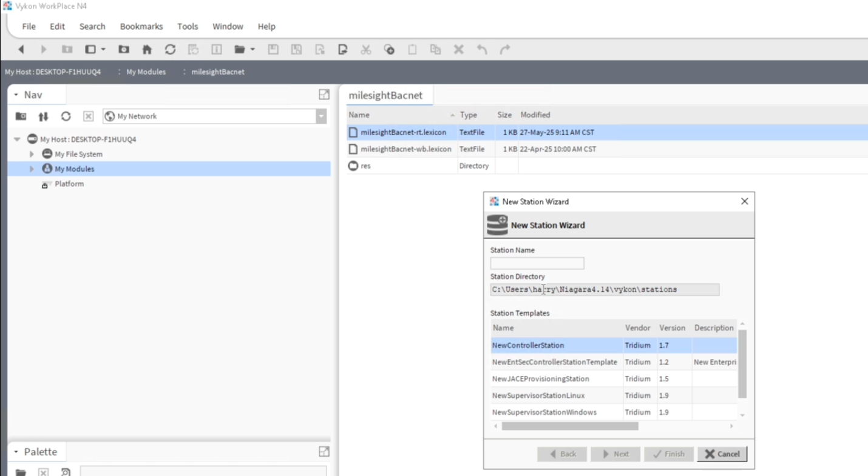Click the Station Name input field

click(537, 263)
